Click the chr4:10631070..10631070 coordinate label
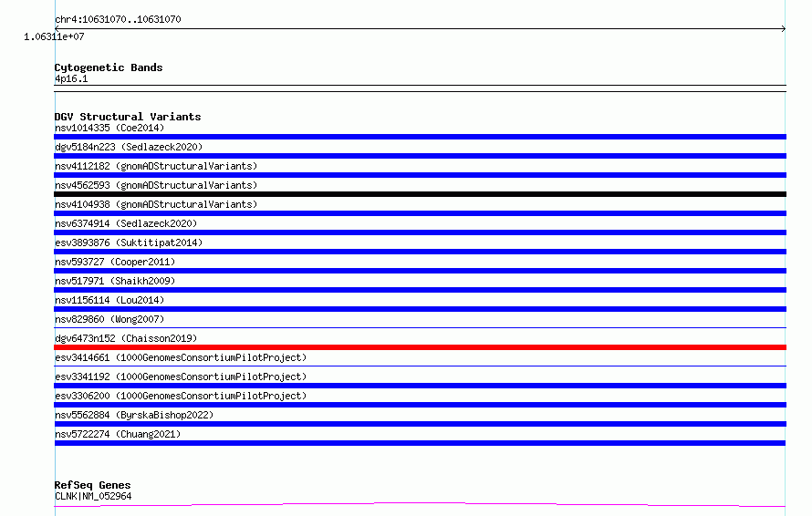 [118, 19]
